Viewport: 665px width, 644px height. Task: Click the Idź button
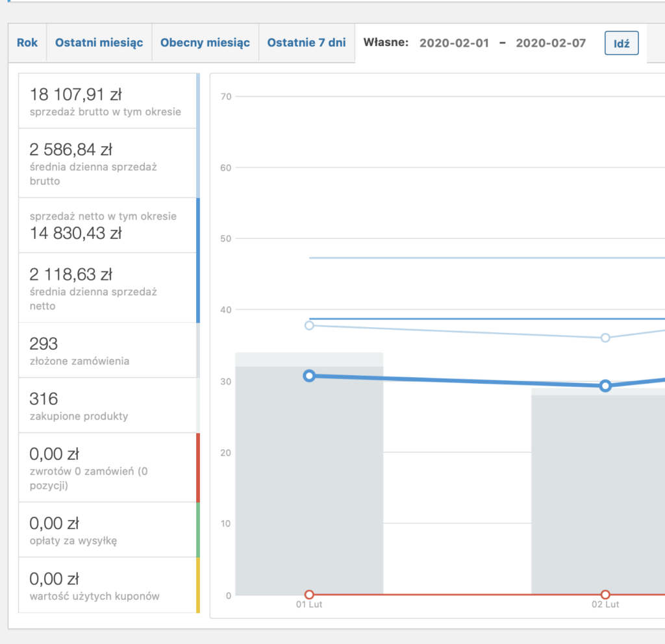click(621, 43)
